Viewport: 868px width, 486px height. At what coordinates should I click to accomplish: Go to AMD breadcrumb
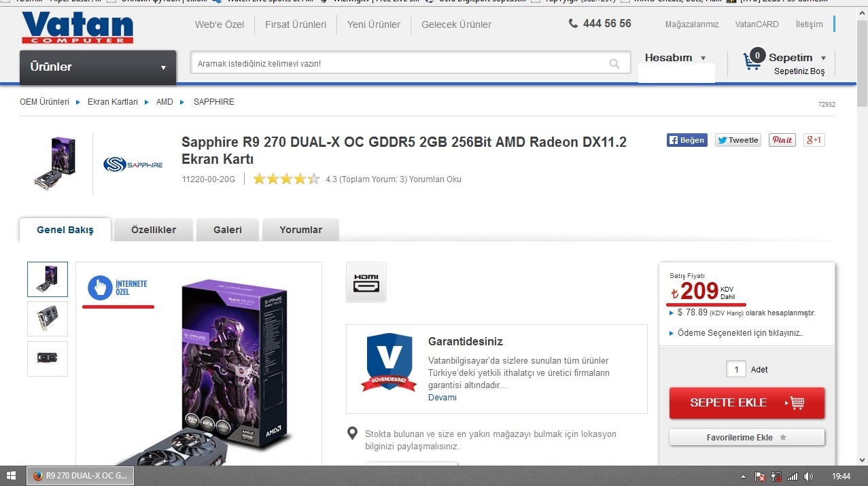coord(164,102)
